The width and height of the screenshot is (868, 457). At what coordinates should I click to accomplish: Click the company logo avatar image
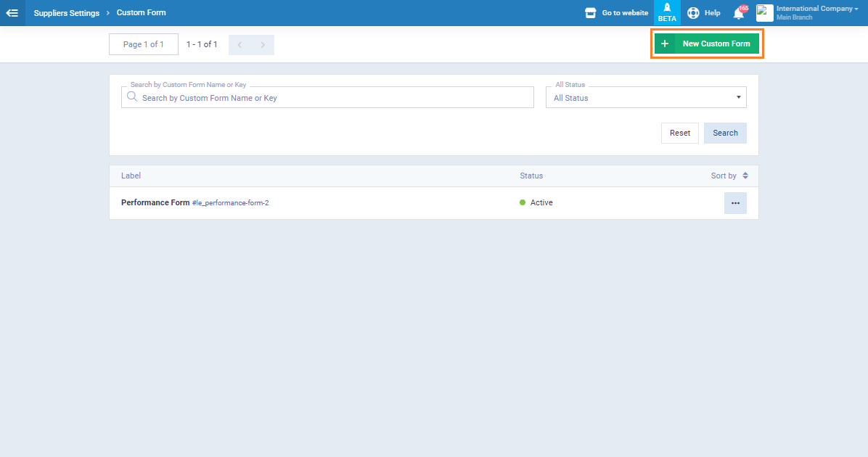tap(764, 13)
